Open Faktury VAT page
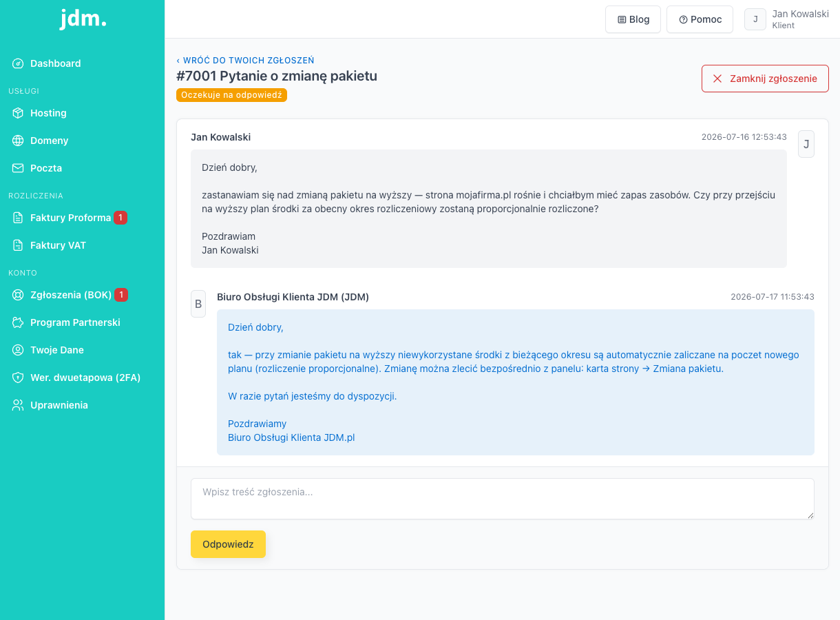This screenshot has height=620, width=840. [x=83, y=245]
